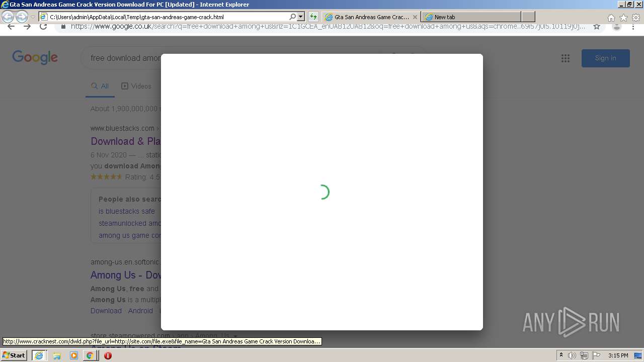Click the bookmark star in the page's URL bar

click(x=597, y=27)
